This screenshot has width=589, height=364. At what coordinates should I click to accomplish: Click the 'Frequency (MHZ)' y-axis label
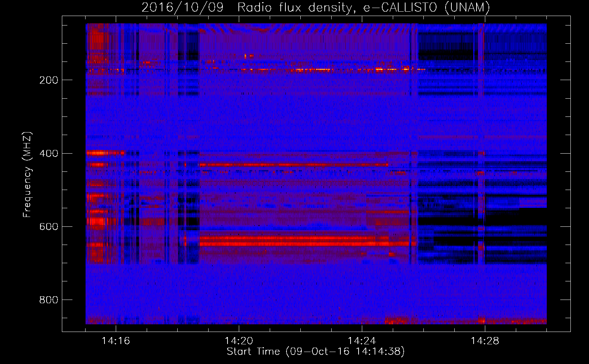[27, 175]
